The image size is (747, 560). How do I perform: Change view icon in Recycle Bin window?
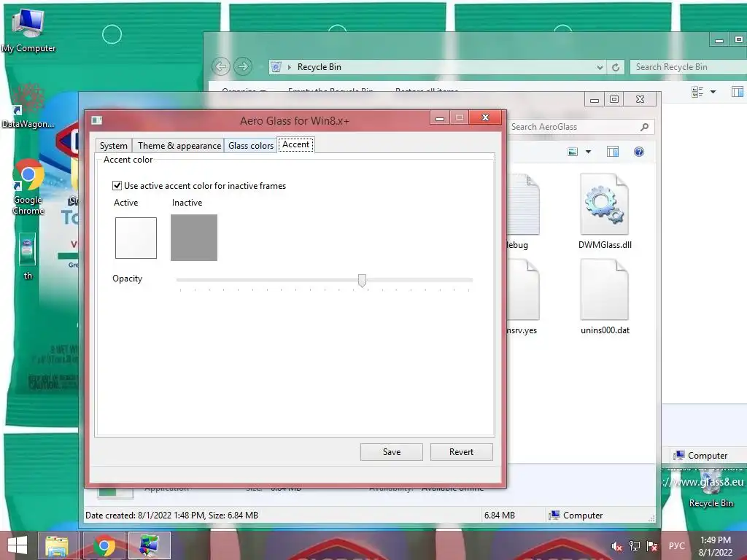pos(697,92)
